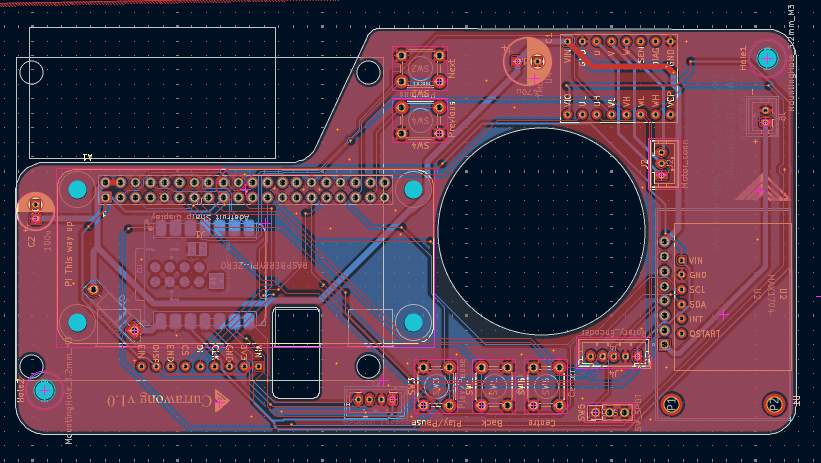Click the A1 reference label

coord(87,156)
